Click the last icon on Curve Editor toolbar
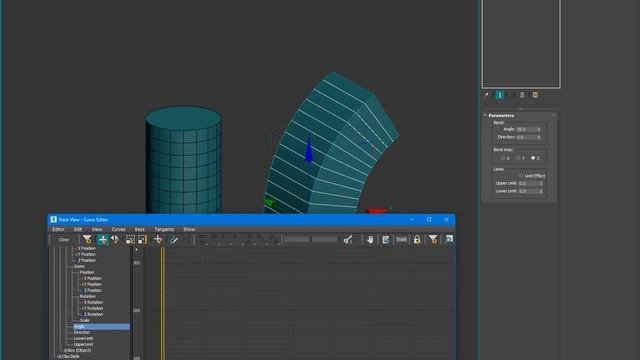 [449, 240]
